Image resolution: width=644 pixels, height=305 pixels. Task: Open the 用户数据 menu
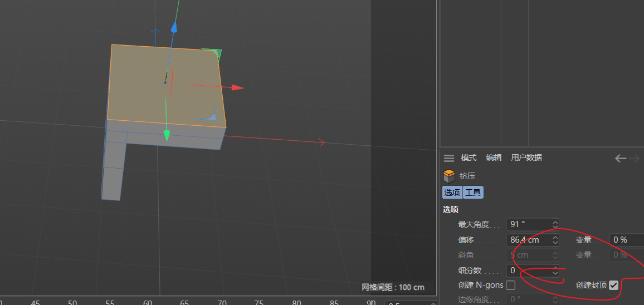tap(526, 158)
